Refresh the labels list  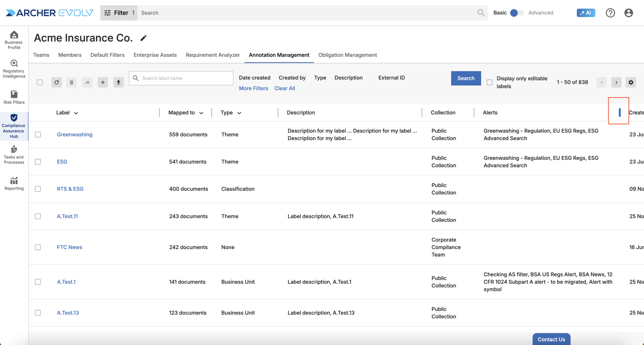click(x=57, y=82)
